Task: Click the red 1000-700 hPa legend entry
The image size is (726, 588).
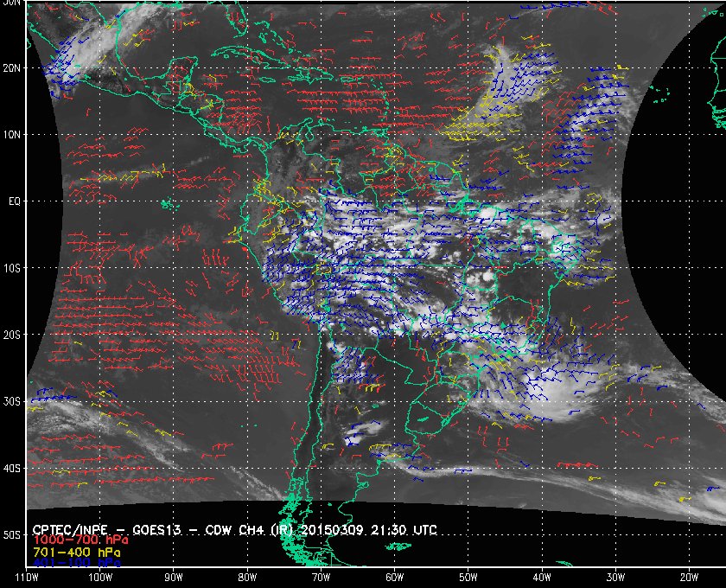Action: (80, 540)
